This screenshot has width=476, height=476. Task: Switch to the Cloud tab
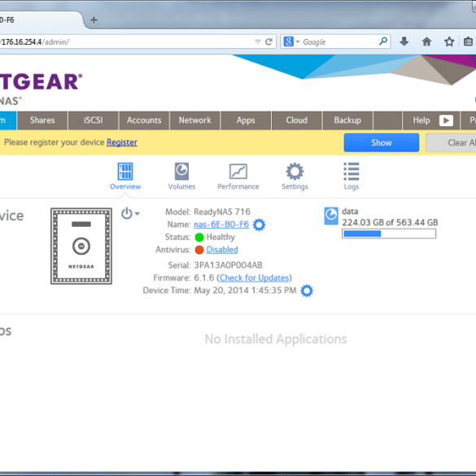click(x=297, y=120)
